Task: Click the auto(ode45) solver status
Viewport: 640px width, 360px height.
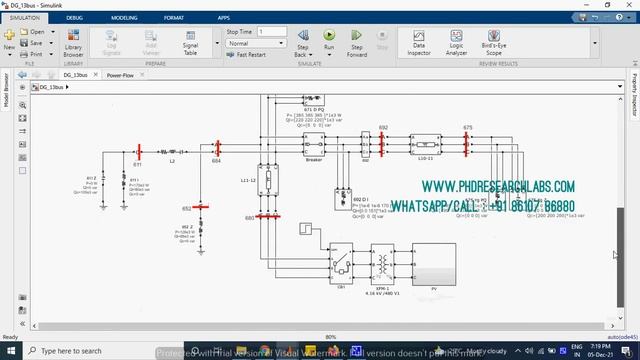Action: pos(622,337)
